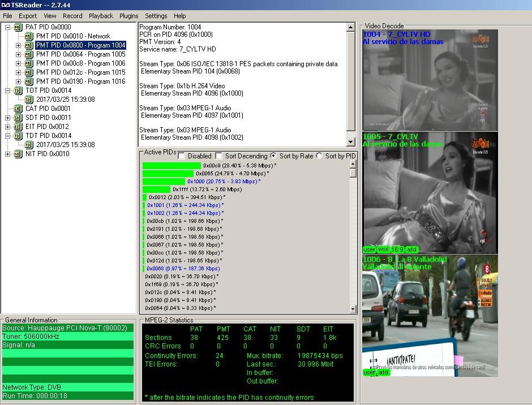Select the Sort by Rate radio button
Viewport: 532px width, 405px height.
[x=273, y=156]
